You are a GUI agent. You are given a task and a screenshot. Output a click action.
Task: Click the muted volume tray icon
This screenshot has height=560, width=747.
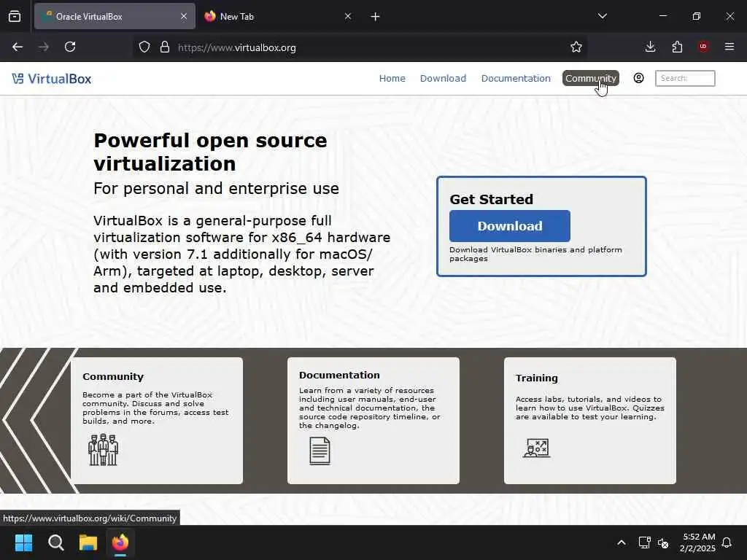coord(662,542)
